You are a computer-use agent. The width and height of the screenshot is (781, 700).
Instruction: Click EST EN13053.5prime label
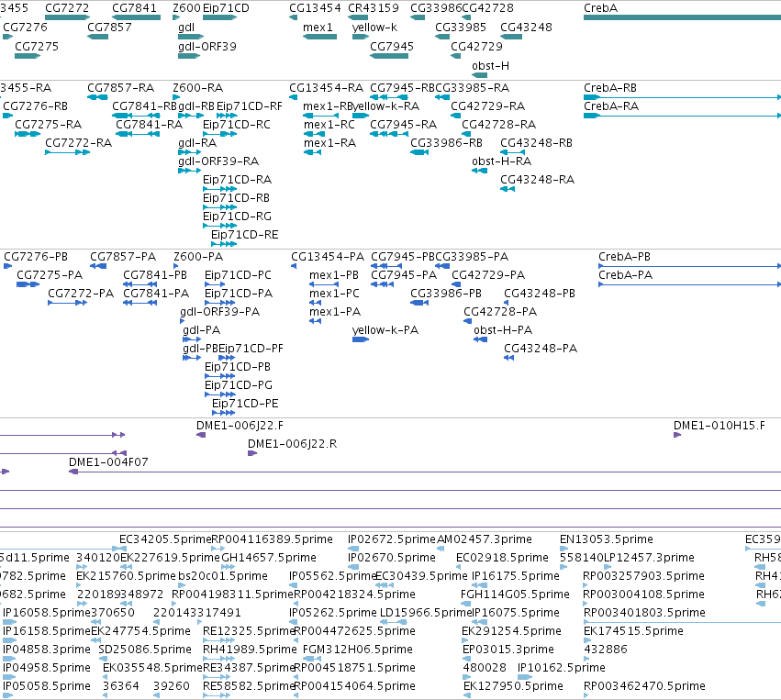607,539
